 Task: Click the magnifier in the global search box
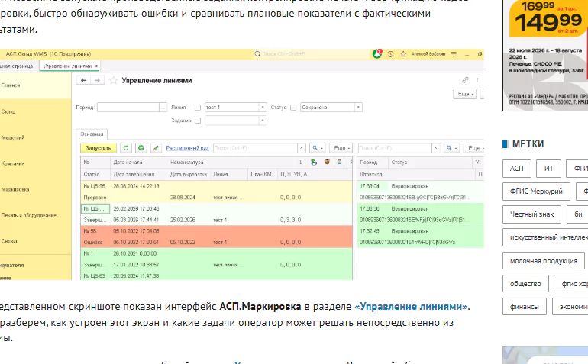257,54
